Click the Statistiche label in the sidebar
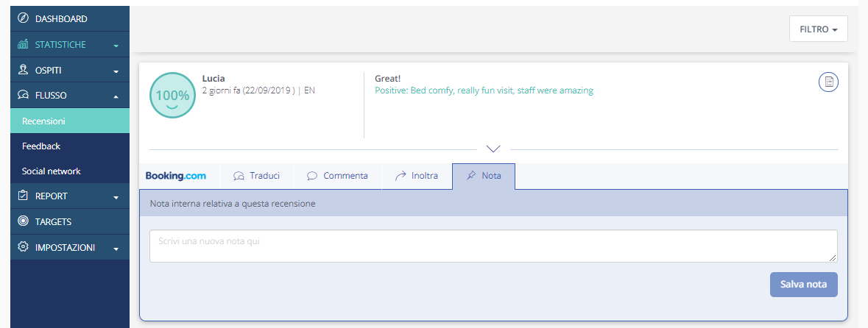The image size is (868, 328). coord(60,44)
